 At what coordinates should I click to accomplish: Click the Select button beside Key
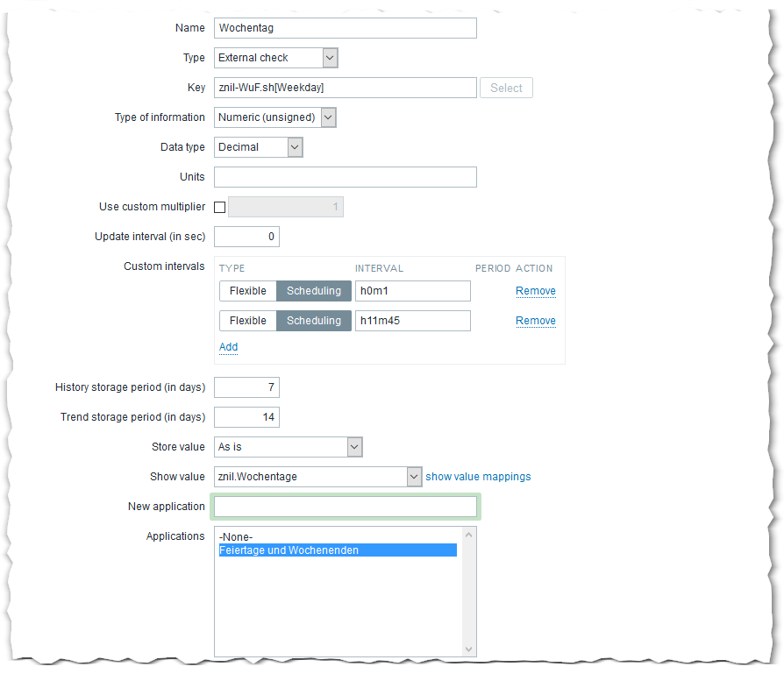[506, 88]
